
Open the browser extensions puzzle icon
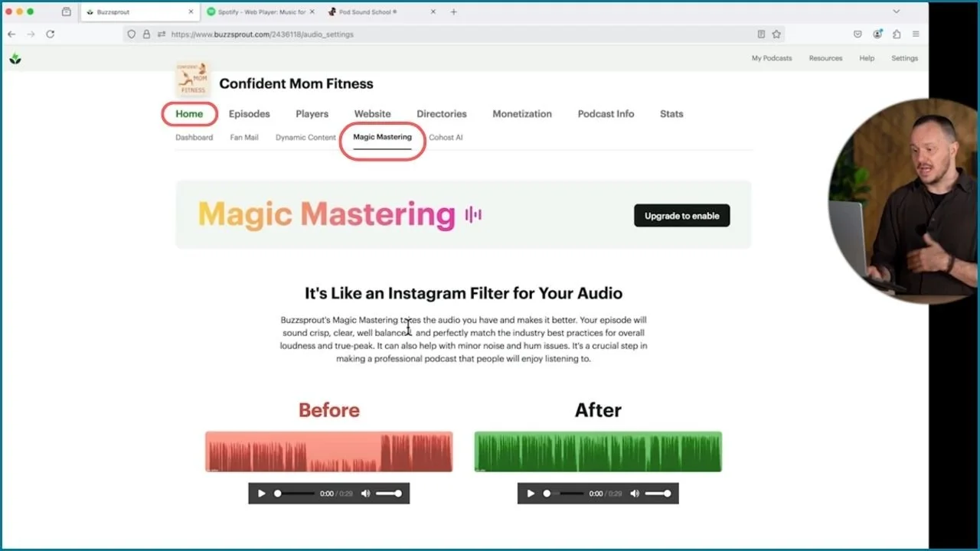coord(897,34)
